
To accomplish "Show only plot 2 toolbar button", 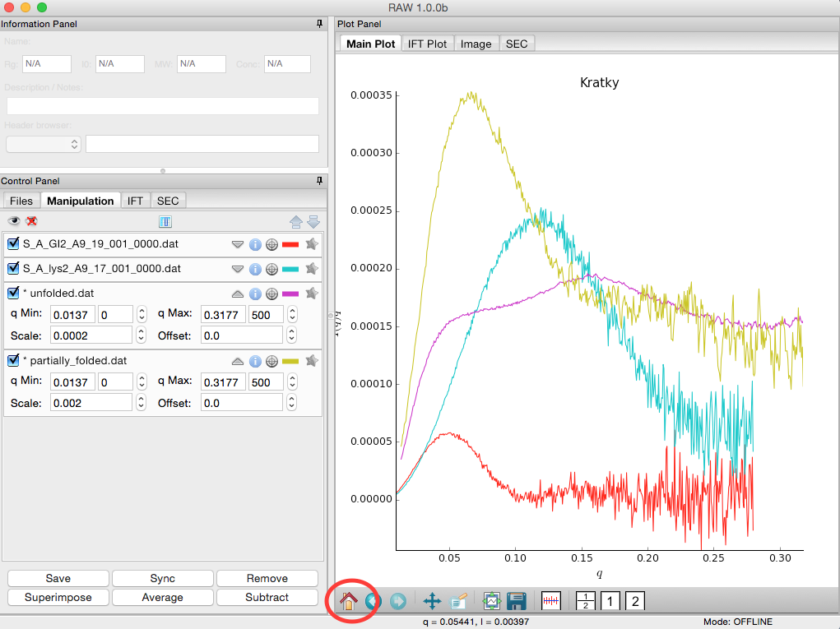I will click(635, 601).
